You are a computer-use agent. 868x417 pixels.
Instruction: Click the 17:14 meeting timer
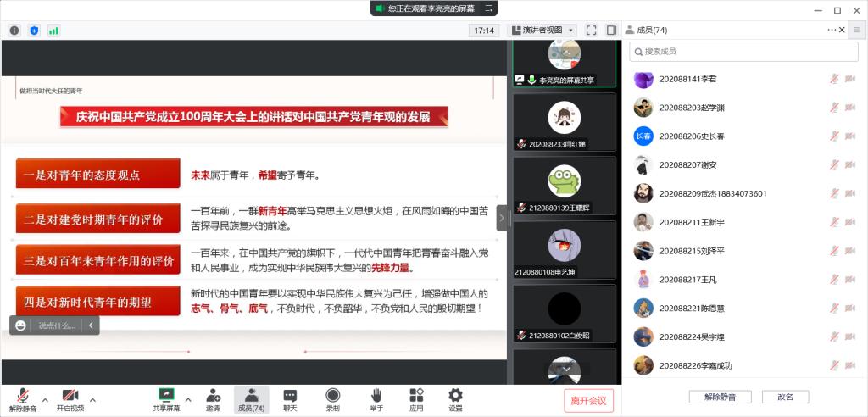click(484, 31)
